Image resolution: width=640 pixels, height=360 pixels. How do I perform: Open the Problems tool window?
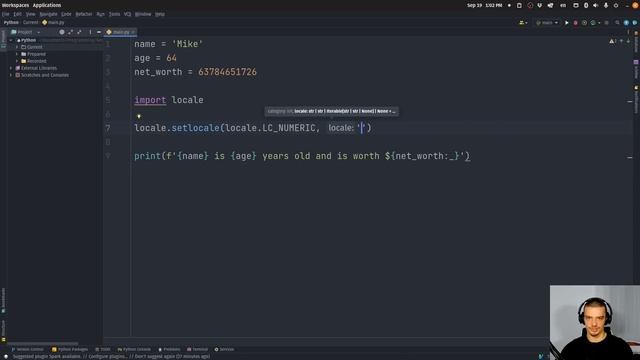tap(169, 349)
